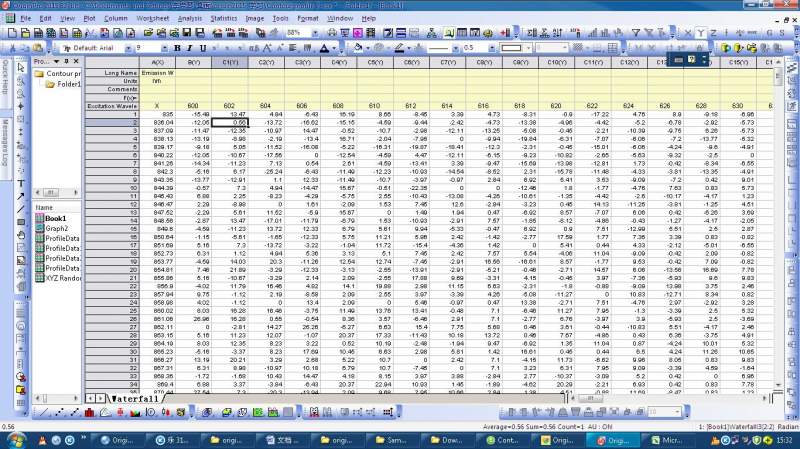Select column header C1(Y)
The width and height of the screenshot is (800, 449).
click(230, 62)
